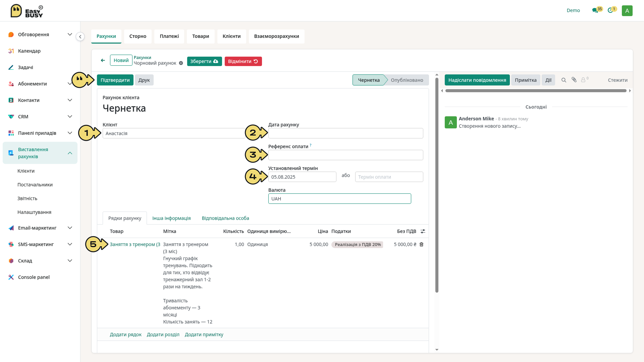644x362 pixels.
Task: Expand the Email-маркетинг chevron
Action: click(70, 228)
